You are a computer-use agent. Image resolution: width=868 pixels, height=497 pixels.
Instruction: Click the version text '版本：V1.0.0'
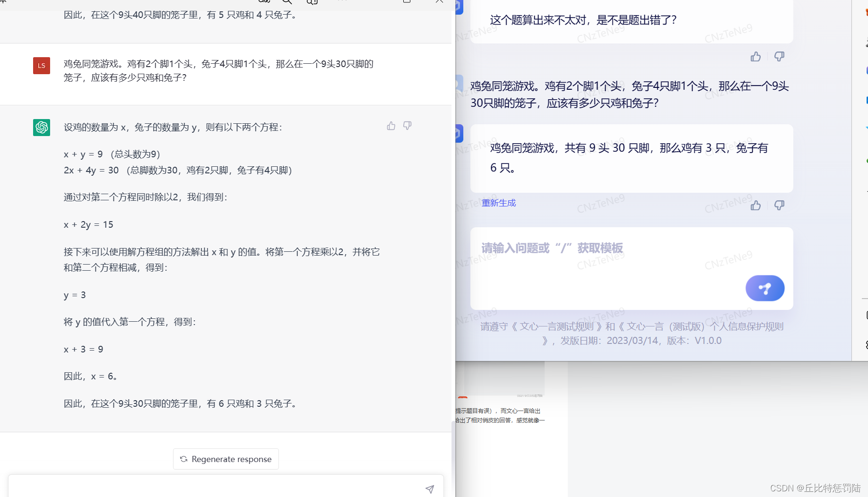click(694, 341)
